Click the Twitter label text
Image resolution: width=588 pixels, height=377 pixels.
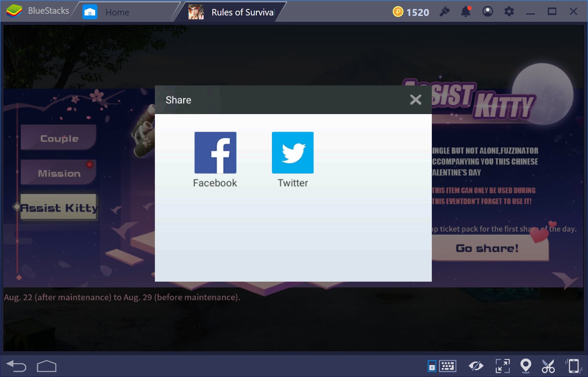[293, 183]
